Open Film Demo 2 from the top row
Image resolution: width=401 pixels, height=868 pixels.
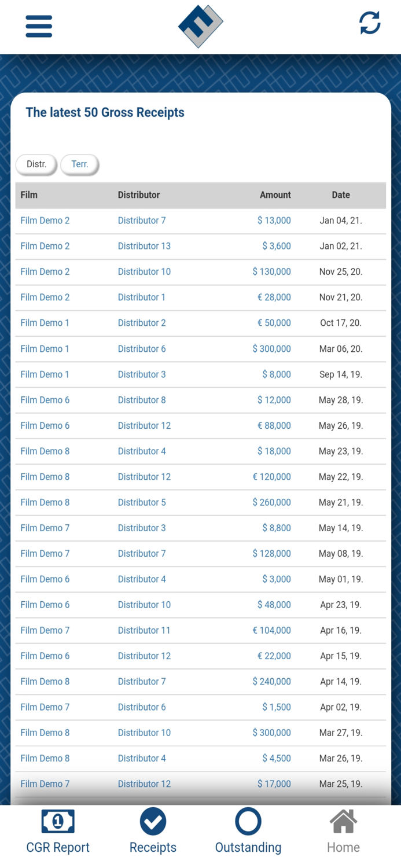[x=45, y=220]
